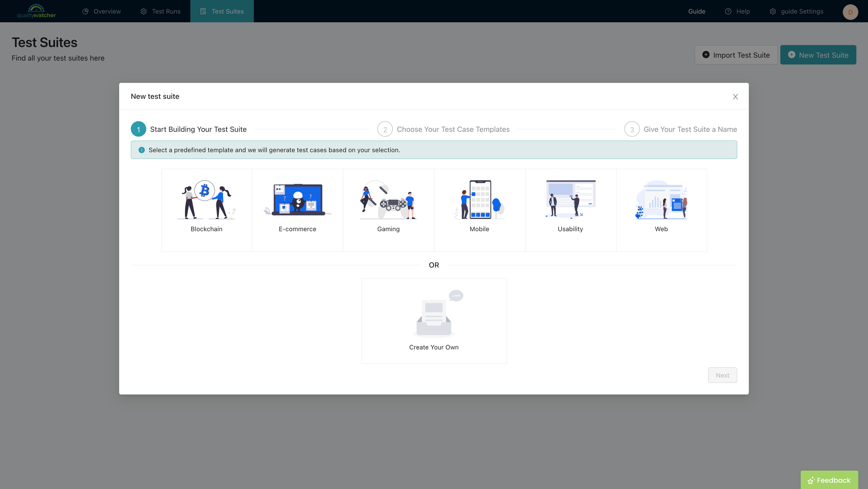This screenshot has width=868, height=489.
Task: Click the E-commerce label
Action: 298,229
